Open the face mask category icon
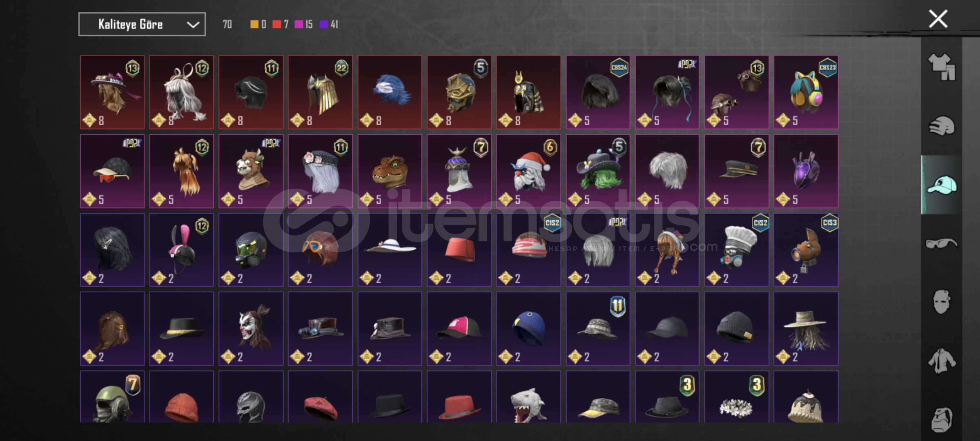The height and width of the screenshot is (441, 980). 942,302
